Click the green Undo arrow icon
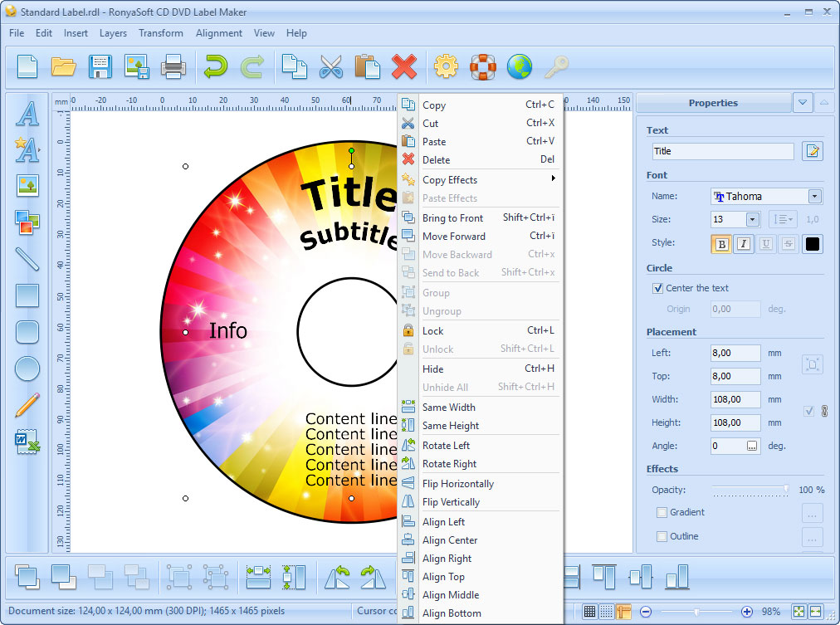Image resolution: width=840 pixels, height=625 pixels. [215, 66]
